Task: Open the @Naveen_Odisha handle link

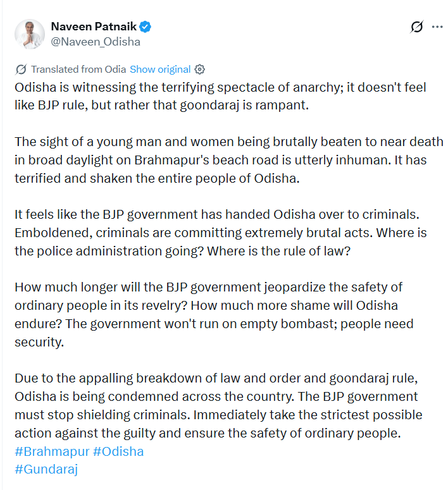Action: click(x=96, y=42)
